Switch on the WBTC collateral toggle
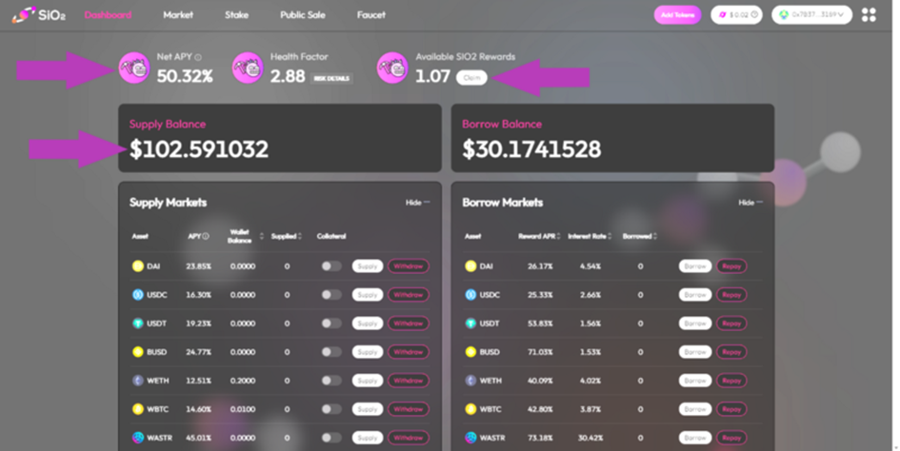 point(331,409)
